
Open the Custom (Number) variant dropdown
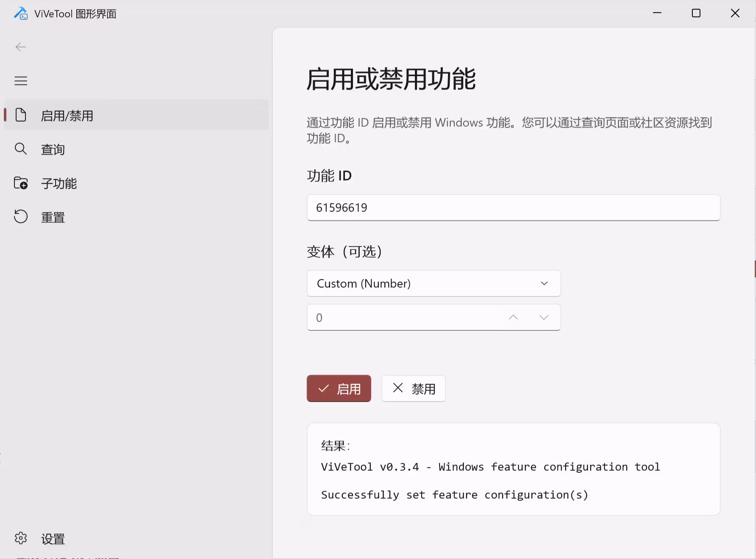coord(434,283)
